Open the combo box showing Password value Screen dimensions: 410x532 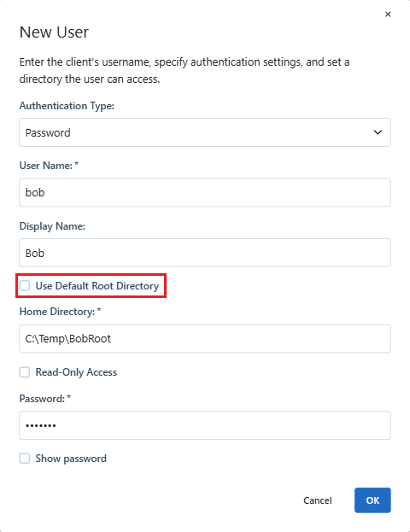click(x=205, y=132)
